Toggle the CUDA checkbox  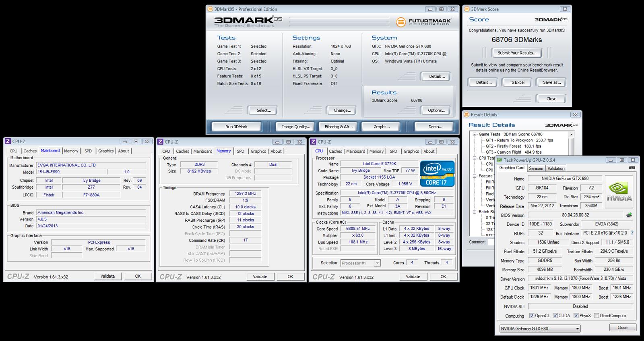coord(555,316)
